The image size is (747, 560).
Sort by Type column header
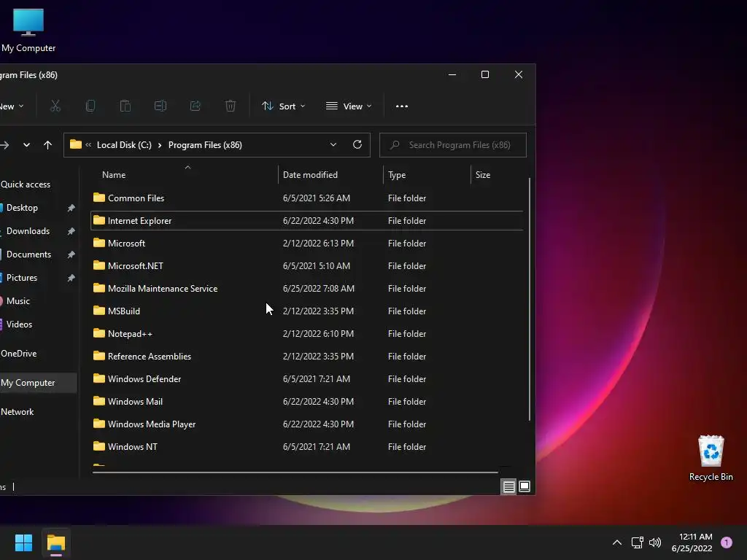click(397, 175)
